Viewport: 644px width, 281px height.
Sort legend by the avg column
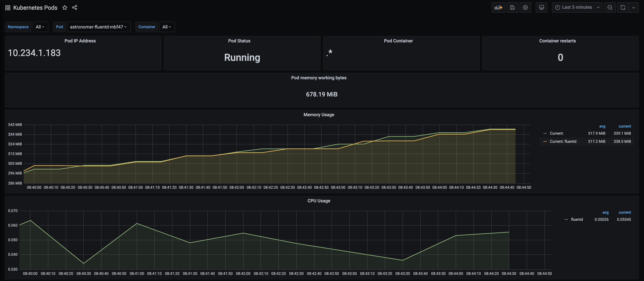coord(603,126)
